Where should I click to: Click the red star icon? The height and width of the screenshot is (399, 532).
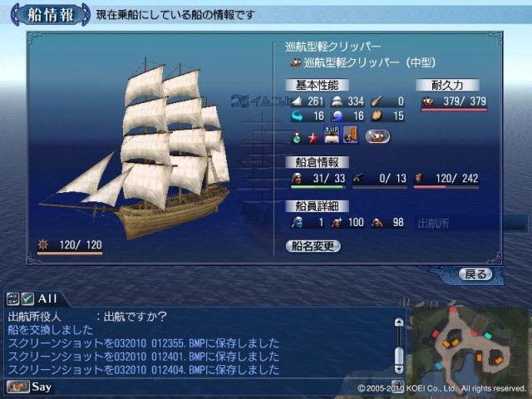click(313, 138)
